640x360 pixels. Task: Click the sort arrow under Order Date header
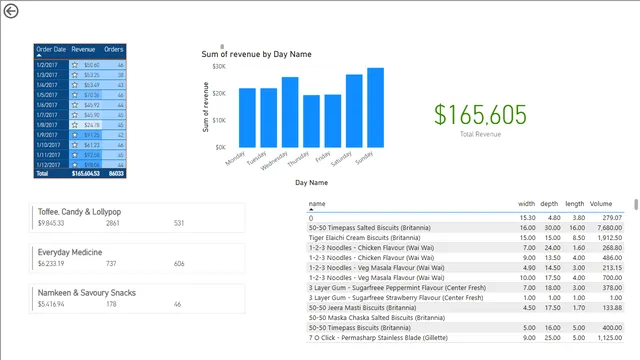pyautogui.click(x=39, y=55)
